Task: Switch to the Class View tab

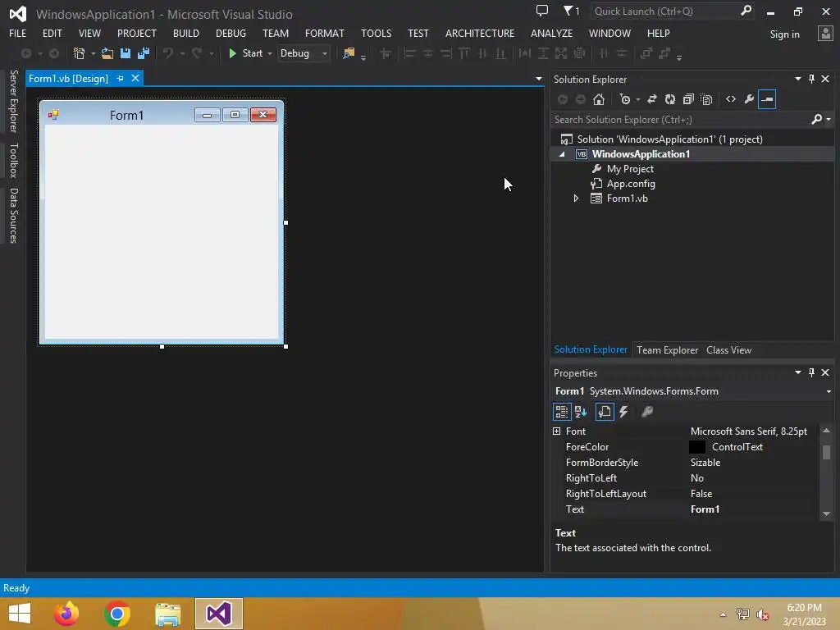Action: [x=728, y=349]
